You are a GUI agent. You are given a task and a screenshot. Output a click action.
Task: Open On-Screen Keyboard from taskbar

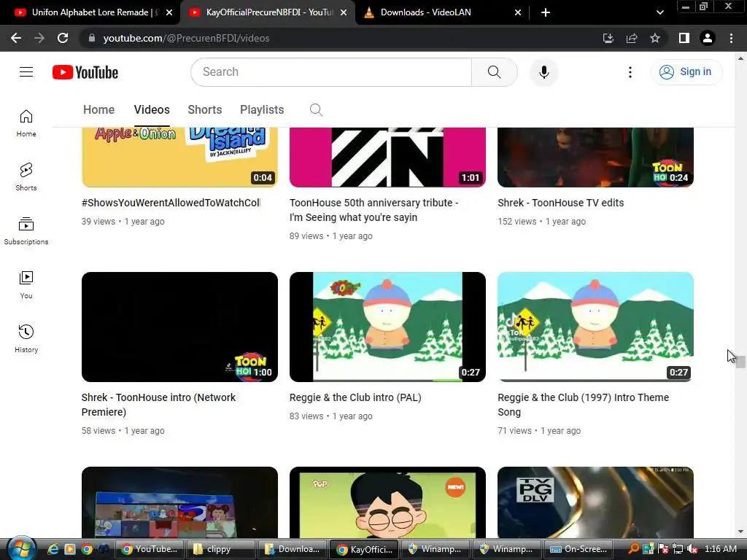(578, 549)
